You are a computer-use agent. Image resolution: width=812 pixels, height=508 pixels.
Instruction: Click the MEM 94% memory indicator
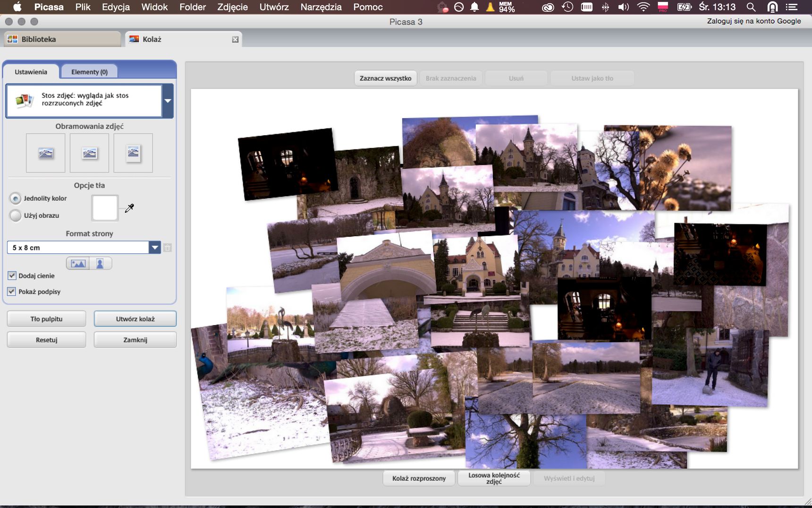click(x=507, y=7)
